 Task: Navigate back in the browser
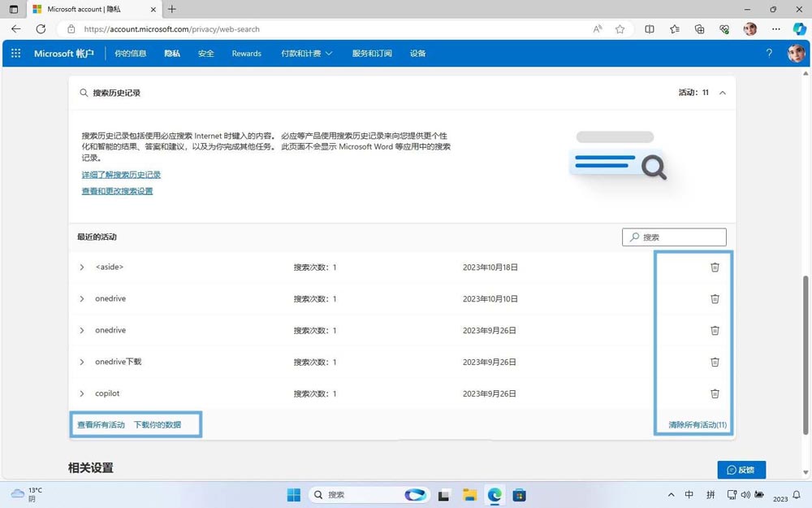15,28
